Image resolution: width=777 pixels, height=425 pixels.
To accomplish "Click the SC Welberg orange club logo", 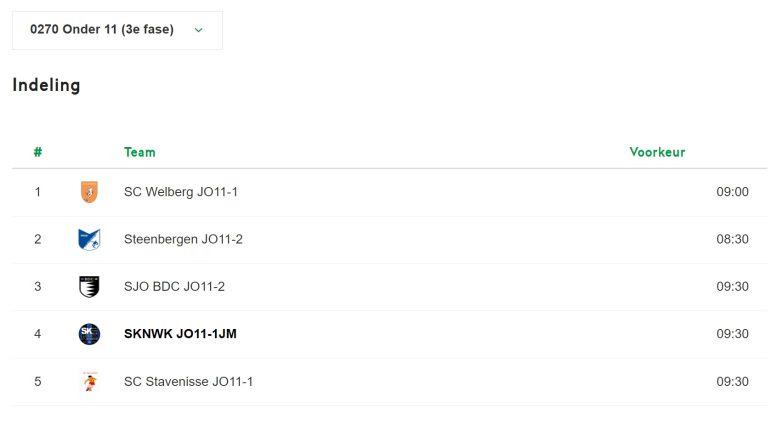I will point(89,192).
